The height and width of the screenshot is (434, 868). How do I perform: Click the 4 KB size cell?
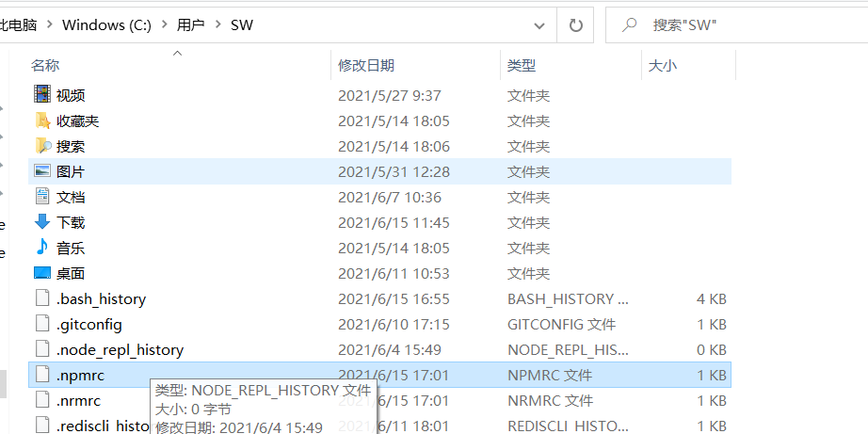(x=712, y=299)
